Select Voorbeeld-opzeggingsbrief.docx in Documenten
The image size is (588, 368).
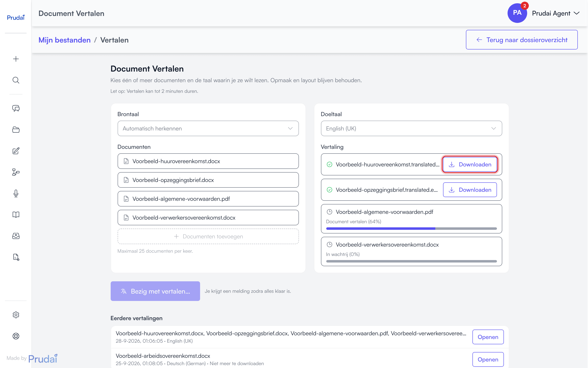208,180
